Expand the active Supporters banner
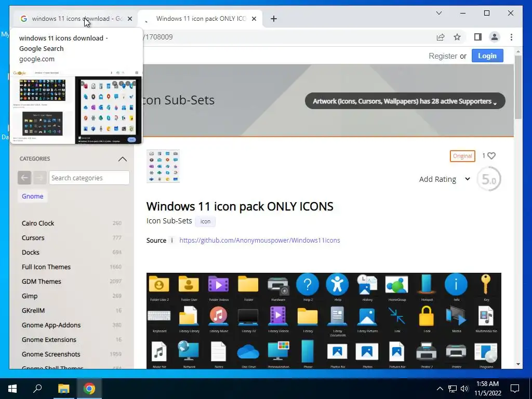Screen dimensions: 532x399 pos(405,101)
